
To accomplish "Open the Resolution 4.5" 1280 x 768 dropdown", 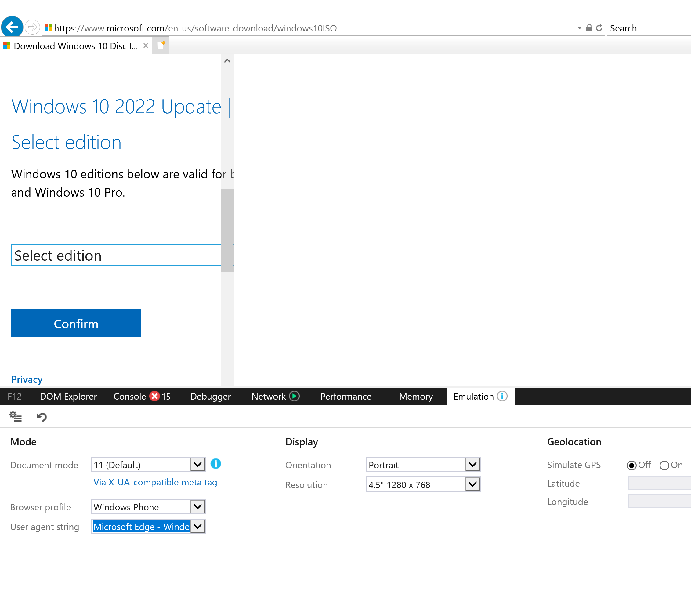I will [423, 484].
